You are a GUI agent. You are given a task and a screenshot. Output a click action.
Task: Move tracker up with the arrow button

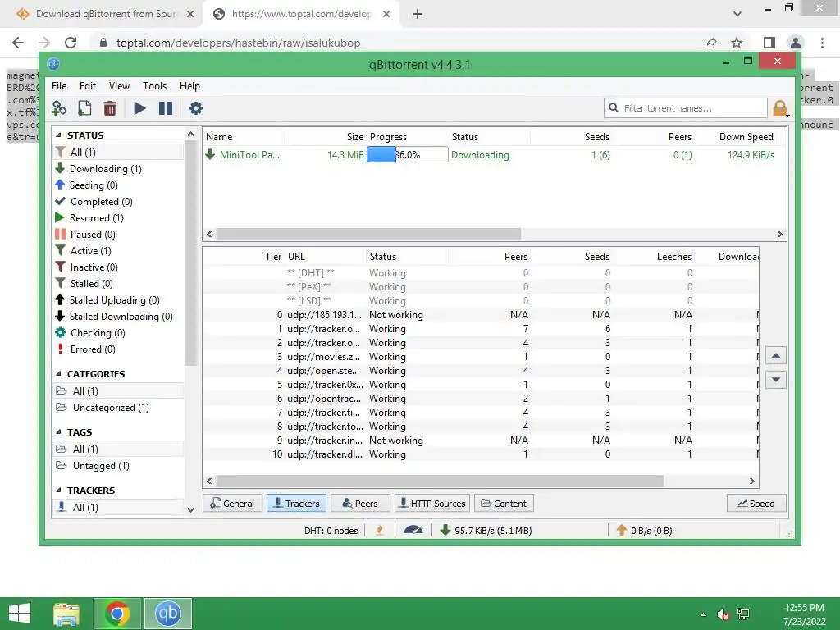(x=776, y=356)
